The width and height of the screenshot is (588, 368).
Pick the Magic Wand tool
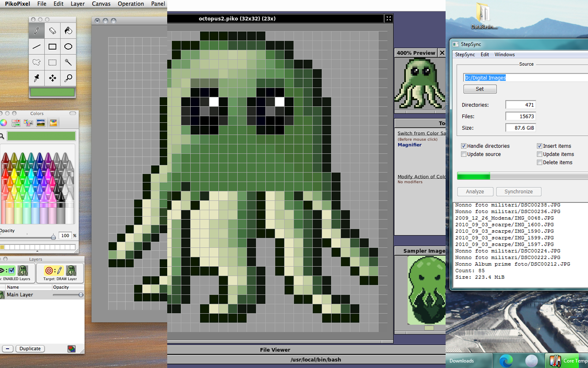pos(68,62)
